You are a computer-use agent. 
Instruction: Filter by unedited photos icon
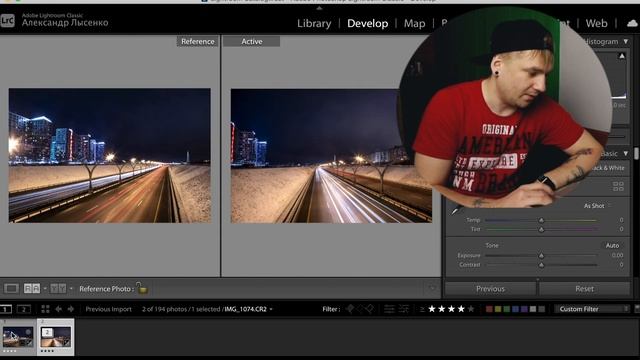pos(404,309)
